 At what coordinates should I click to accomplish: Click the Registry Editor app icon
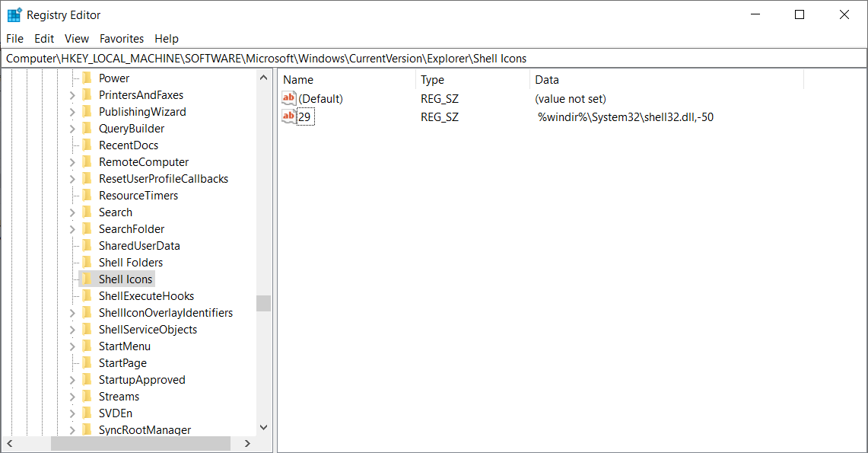14,15
